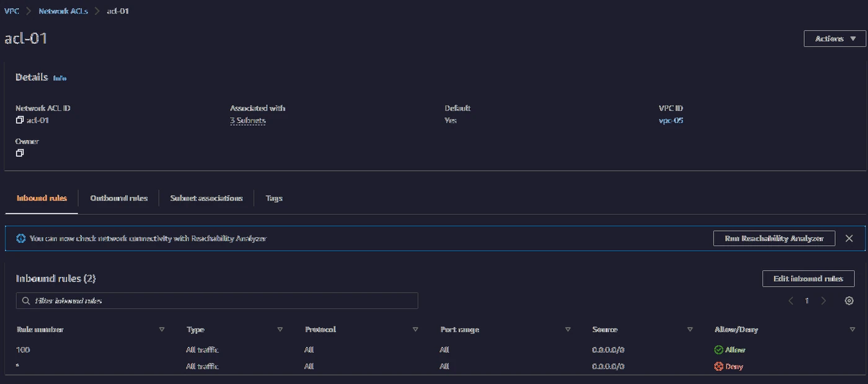Click the Reachability Analyzer info icon
Viewport: 868px width, 384px height.
point(21,238)
